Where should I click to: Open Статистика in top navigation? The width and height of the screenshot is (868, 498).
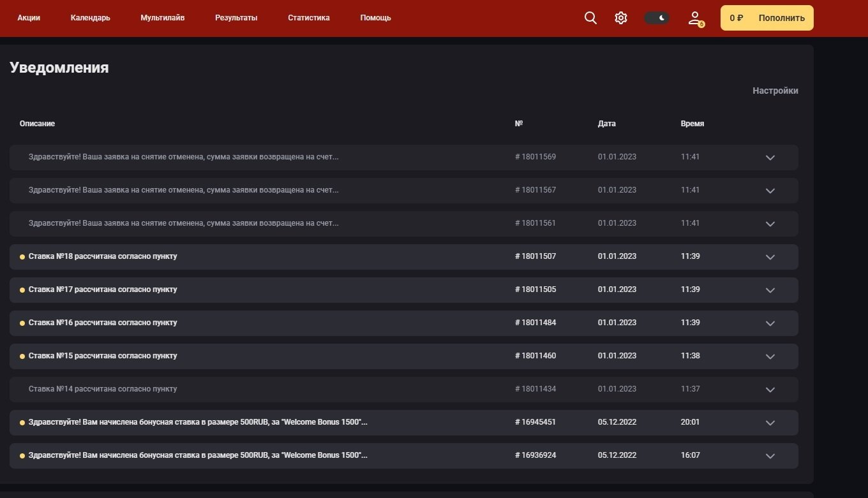click(x=308, y=18)
